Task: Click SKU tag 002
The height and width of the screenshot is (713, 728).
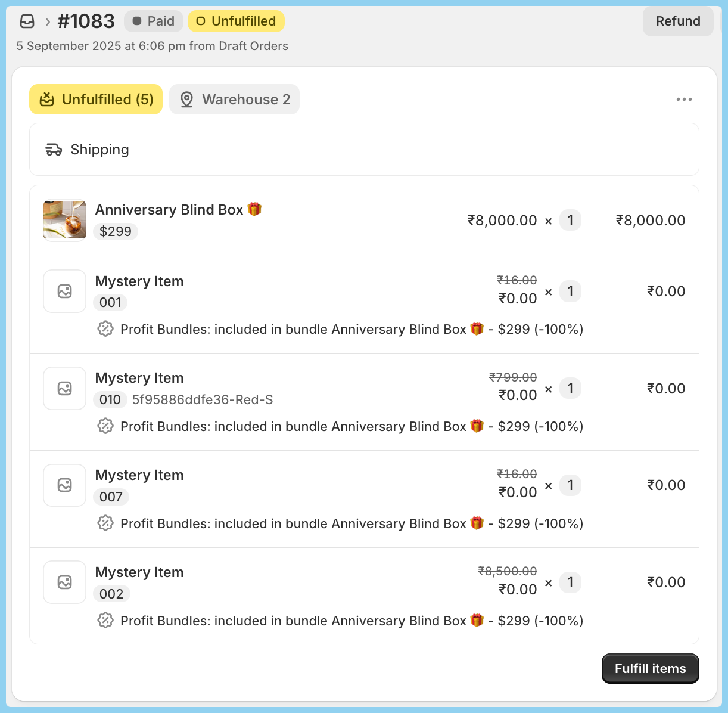Action: click(111, 594)
